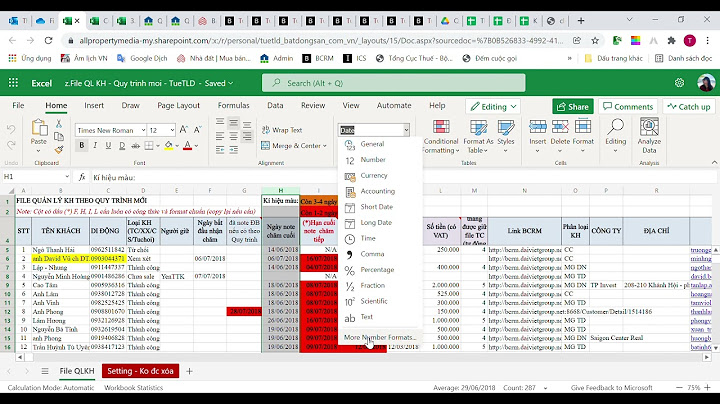Click the Copy icon in Clipboard group
Screen dimensions: 720x404
[59, 137]
